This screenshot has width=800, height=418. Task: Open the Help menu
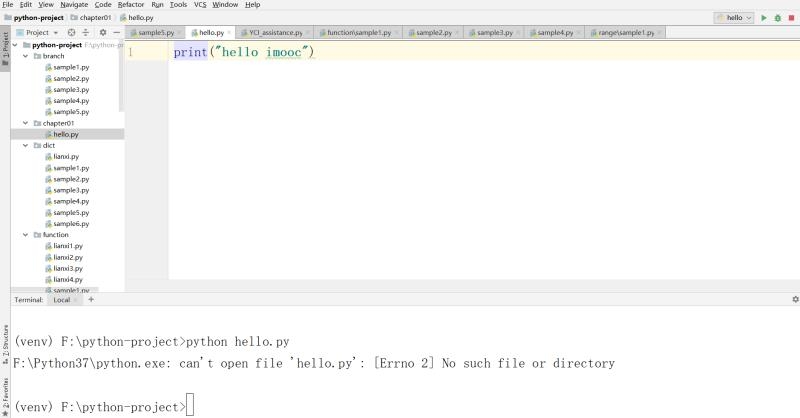pyautogui.click(x=253, y=5)
